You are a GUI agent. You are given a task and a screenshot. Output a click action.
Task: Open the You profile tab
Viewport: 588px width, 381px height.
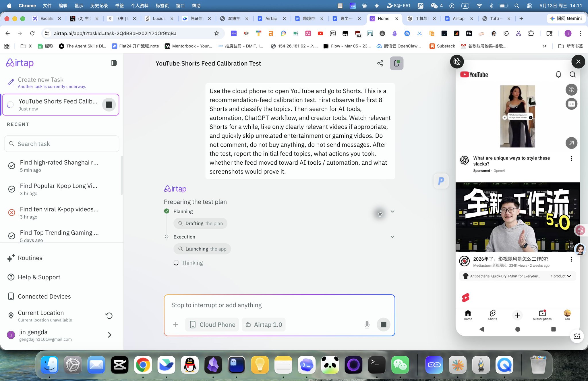(567, 315)
